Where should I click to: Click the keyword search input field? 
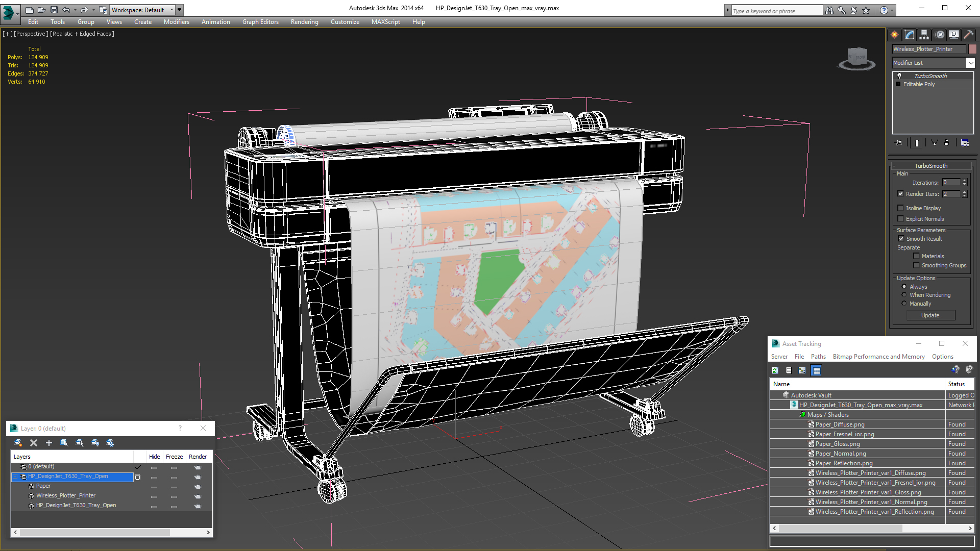[x=776, y=11]
